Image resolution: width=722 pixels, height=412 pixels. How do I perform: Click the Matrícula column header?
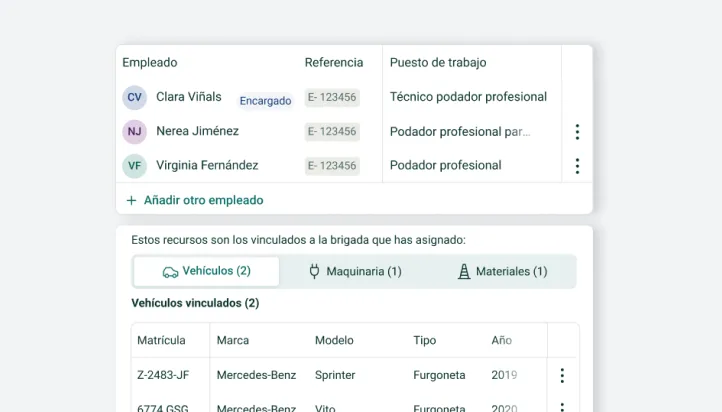[161, 340]
